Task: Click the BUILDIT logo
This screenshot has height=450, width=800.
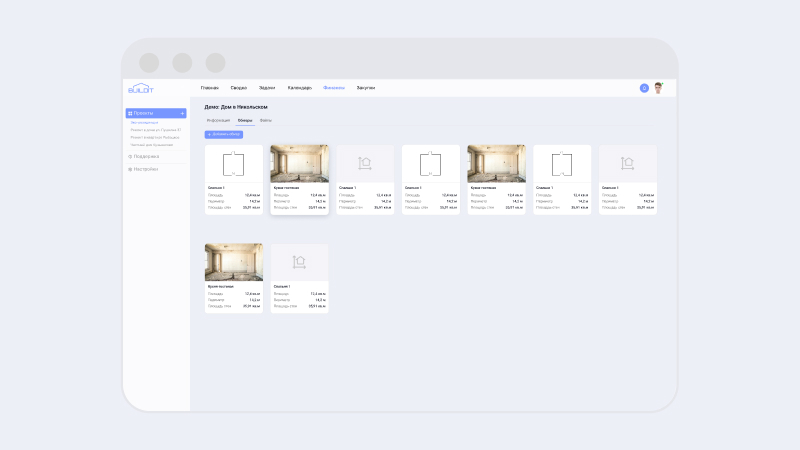Action: [141, 88]
